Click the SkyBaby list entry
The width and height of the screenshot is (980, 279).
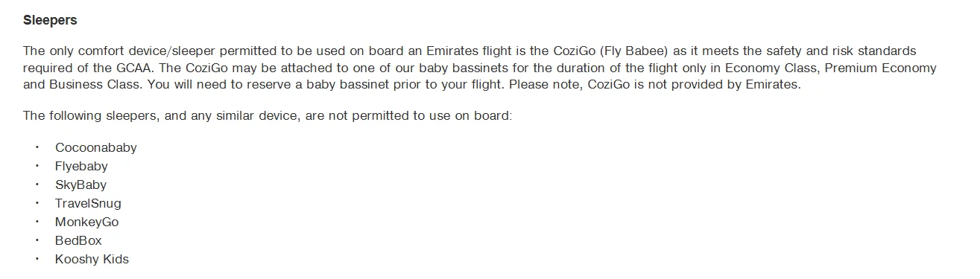pos(80,185)
